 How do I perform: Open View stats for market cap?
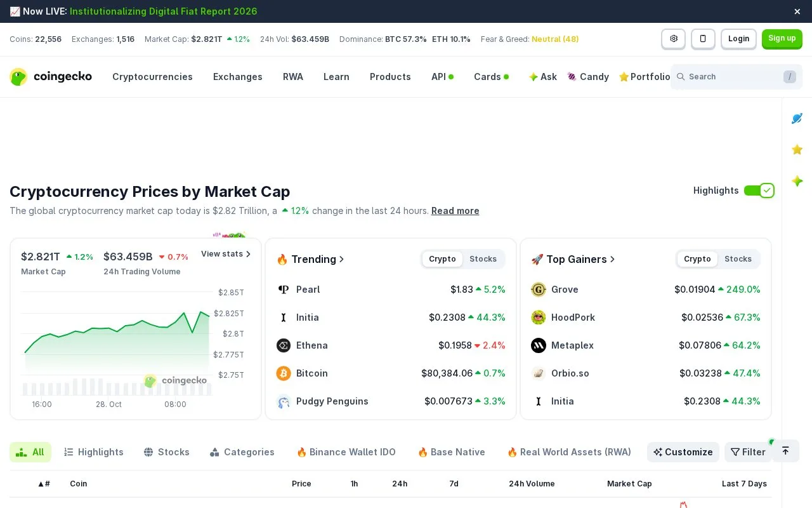click(x=226, y=254)
